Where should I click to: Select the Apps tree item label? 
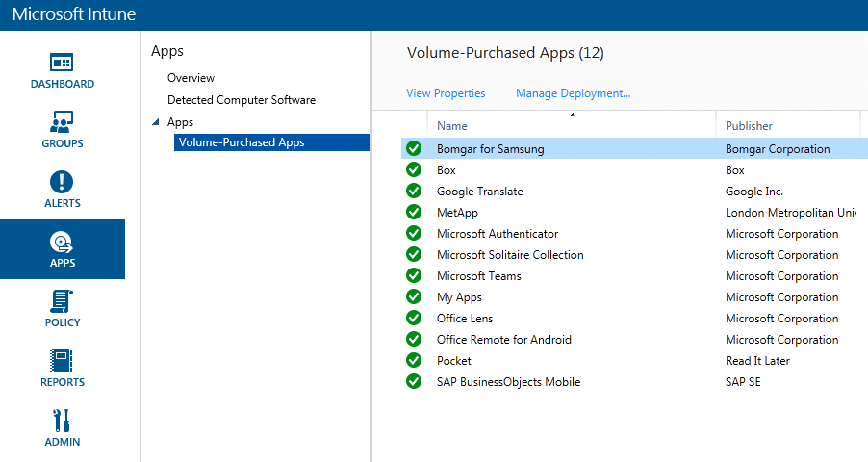181,122
